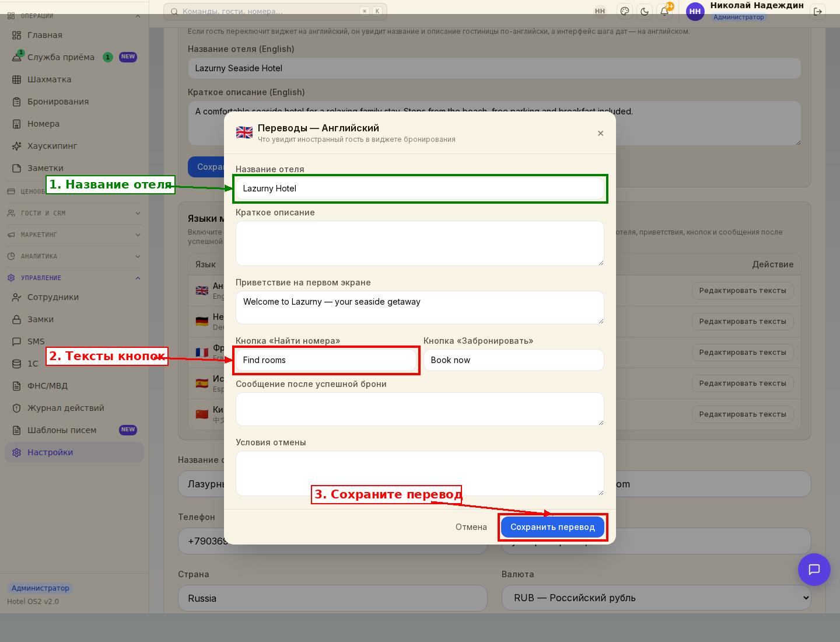This screenshot has width=840, height=642.
Task: Click Редактировать тексты for English row
Action: [743, 291]
